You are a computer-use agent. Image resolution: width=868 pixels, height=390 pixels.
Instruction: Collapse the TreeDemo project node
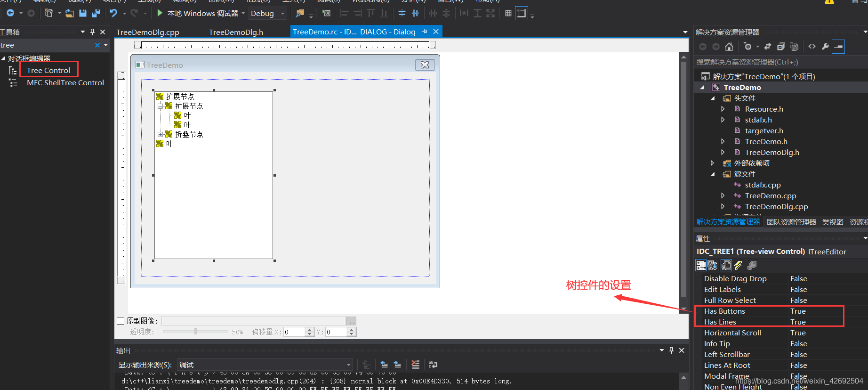(x=702, y=87)
